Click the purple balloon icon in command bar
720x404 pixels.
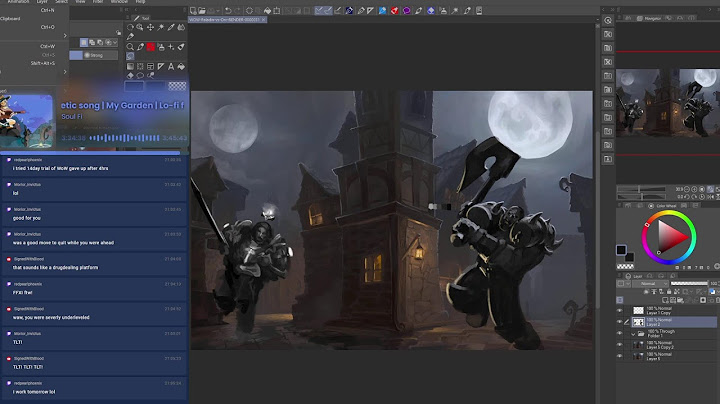click(x=406, y=11)
